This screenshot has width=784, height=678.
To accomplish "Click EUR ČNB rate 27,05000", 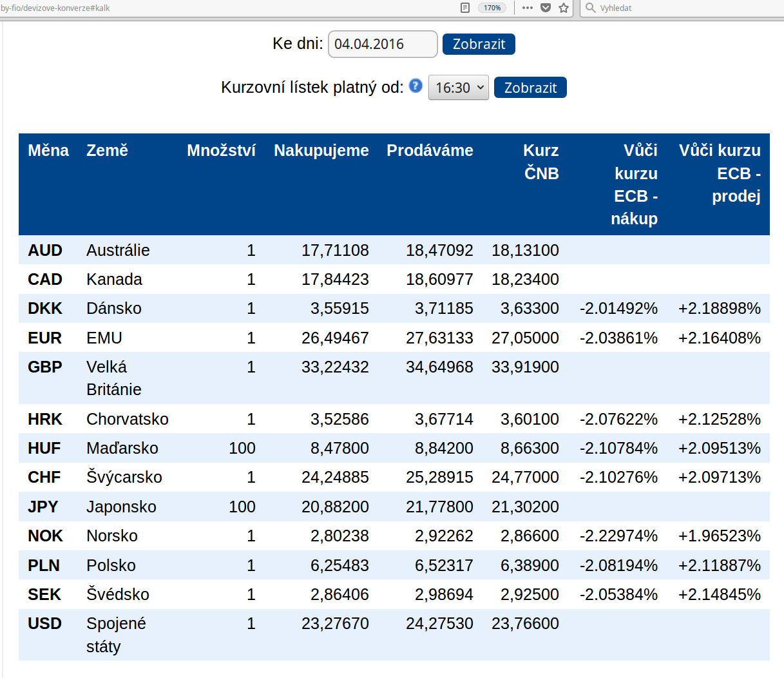I will [x=525, y=338].
